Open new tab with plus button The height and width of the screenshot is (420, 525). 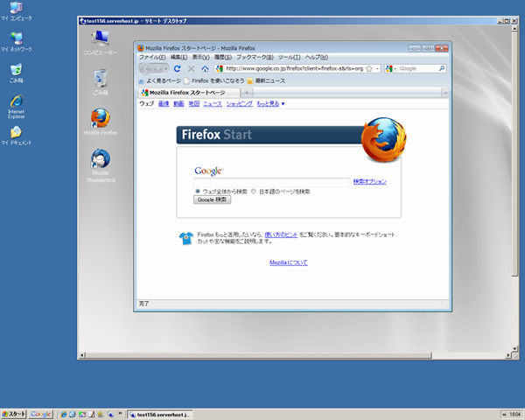point(247,93)
